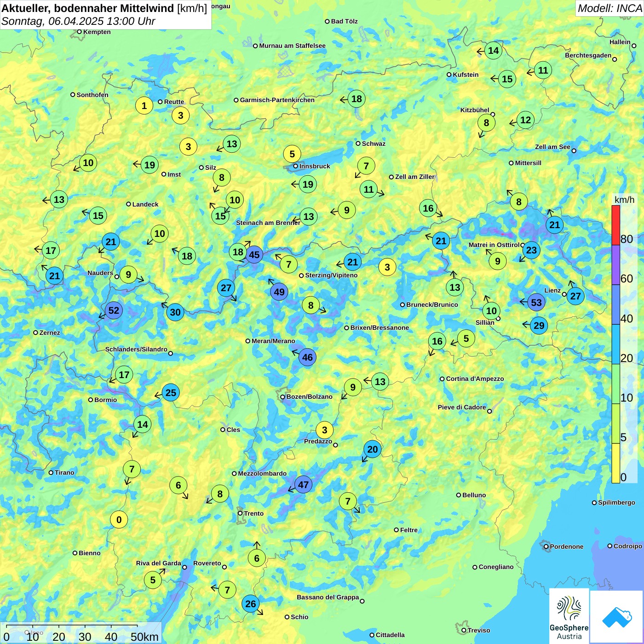Click the km/h legend heading
This screenshot has width=644, height=644.
point(624,200)
